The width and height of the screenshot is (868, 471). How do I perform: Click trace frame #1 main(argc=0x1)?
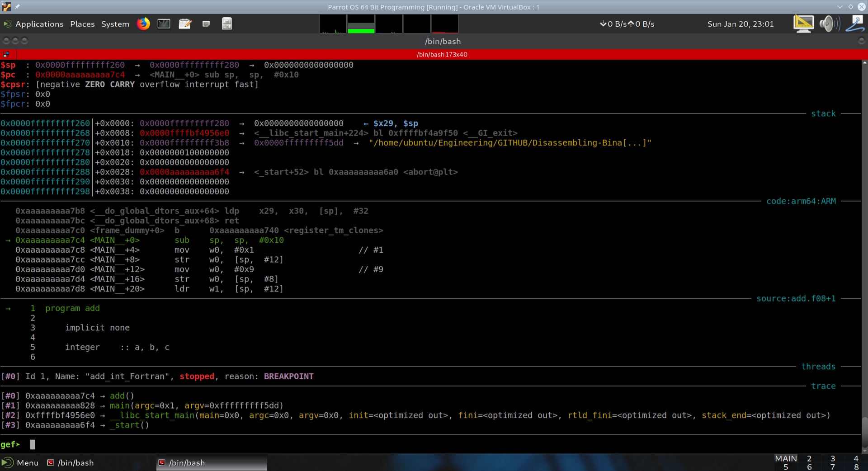click(142, 405)
